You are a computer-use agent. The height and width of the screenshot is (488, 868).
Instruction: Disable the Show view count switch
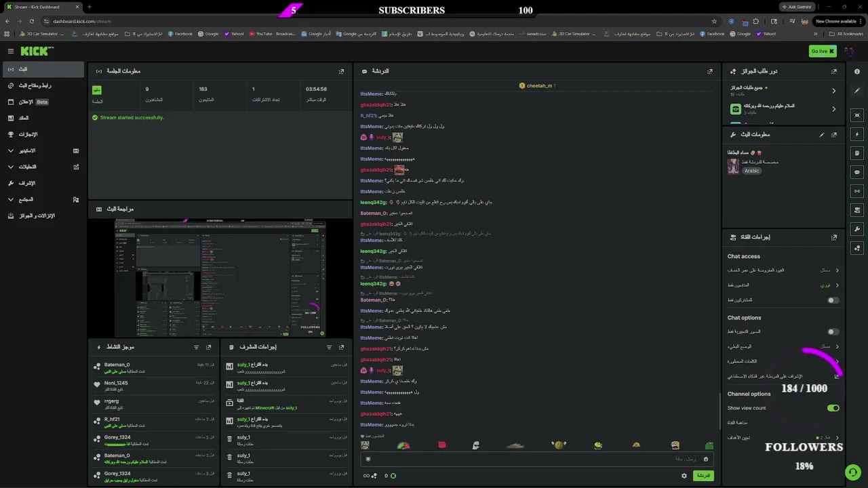[833, 408]
